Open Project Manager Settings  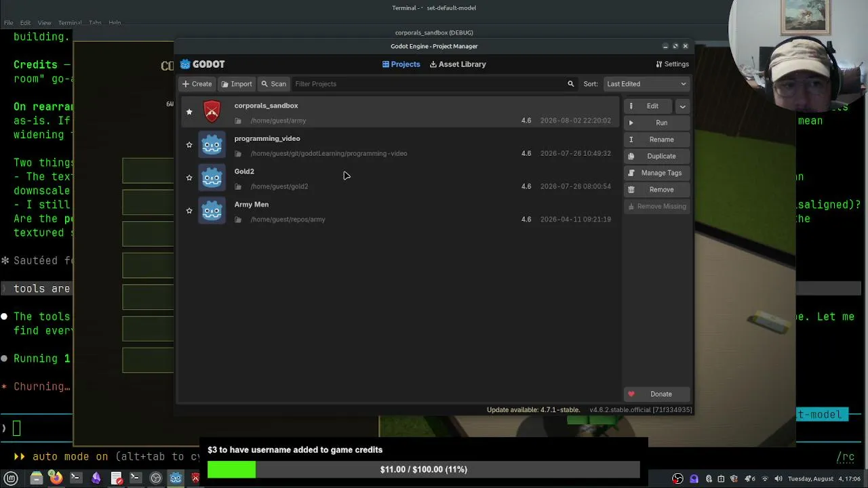tap(672, 64)
